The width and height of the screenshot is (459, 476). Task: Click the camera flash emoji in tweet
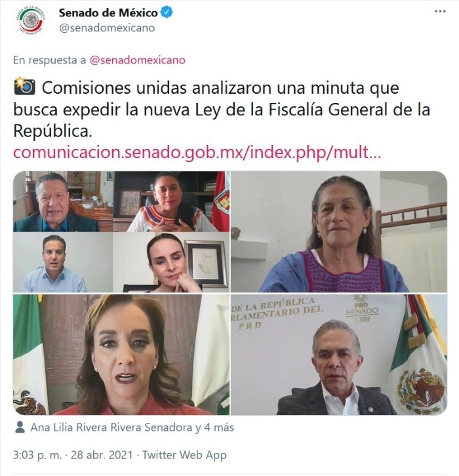pyautogui.click(x=25, y=86)
